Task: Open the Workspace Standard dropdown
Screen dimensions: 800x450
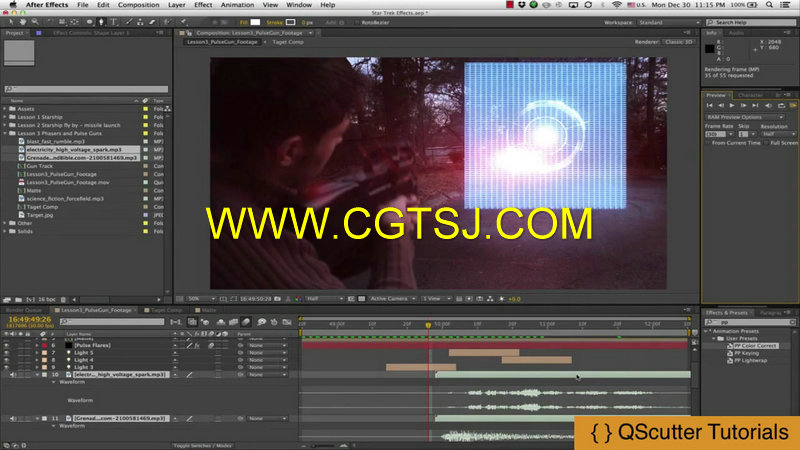Action: [x=669, y=22]
